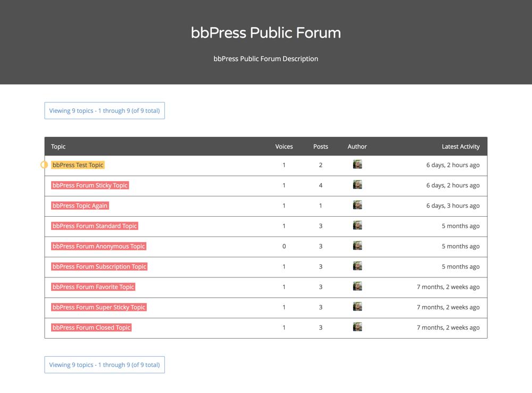This screenshot has height=393, width=532.
Task: Click the Posts value 1 for Topic Again
Action: coord(321,206)
